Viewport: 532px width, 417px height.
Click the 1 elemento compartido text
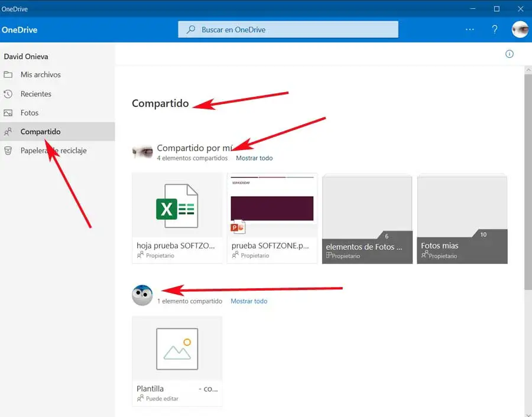[190, 301]
